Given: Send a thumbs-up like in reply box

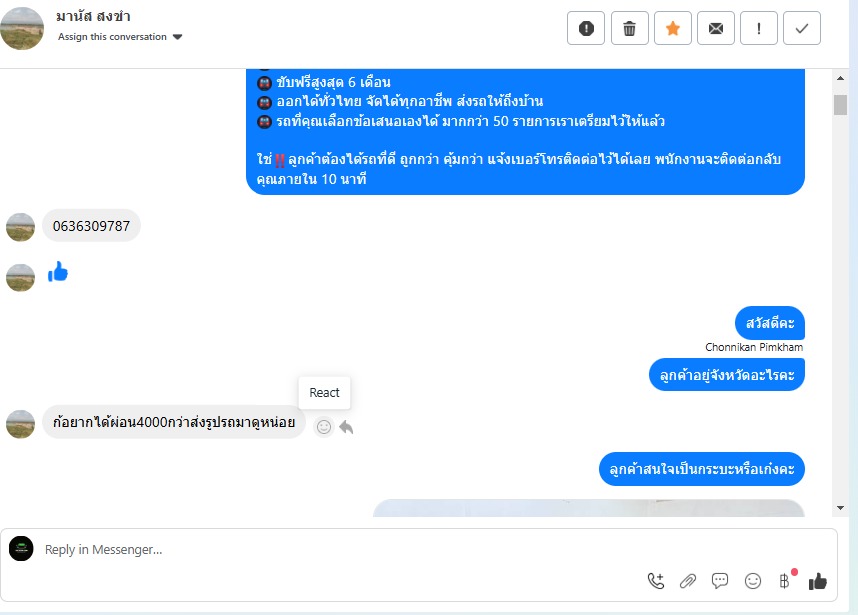Looking at the screenshot, I should click(x=818, y=581).
